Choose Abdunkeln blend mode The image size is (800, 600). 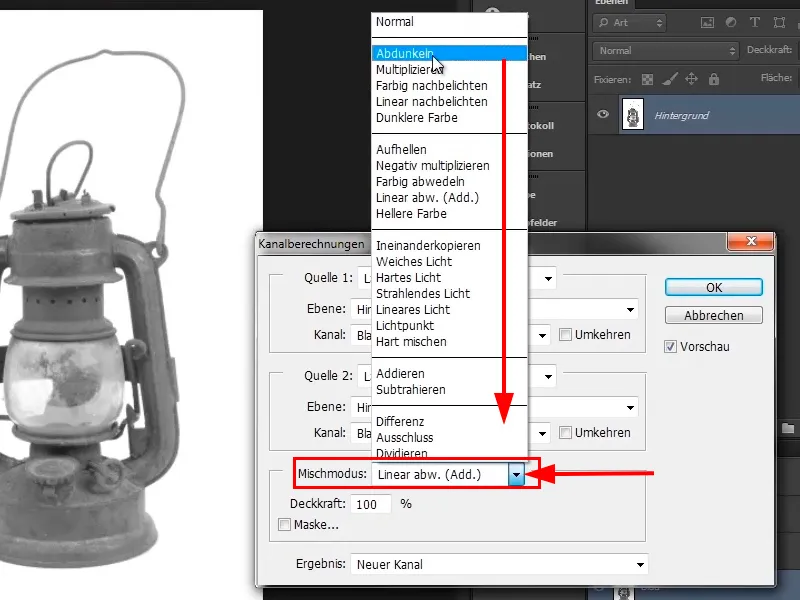pos(449,54)
